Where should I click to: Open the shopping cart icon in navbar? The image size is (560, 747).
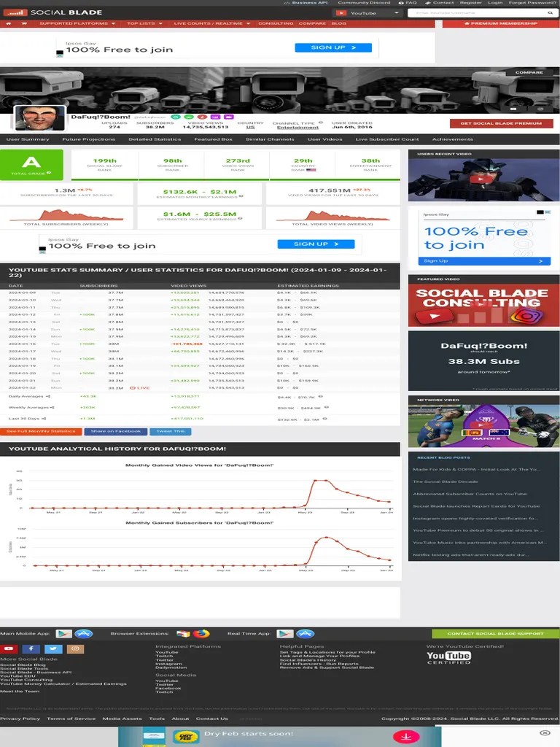(24, 23)
